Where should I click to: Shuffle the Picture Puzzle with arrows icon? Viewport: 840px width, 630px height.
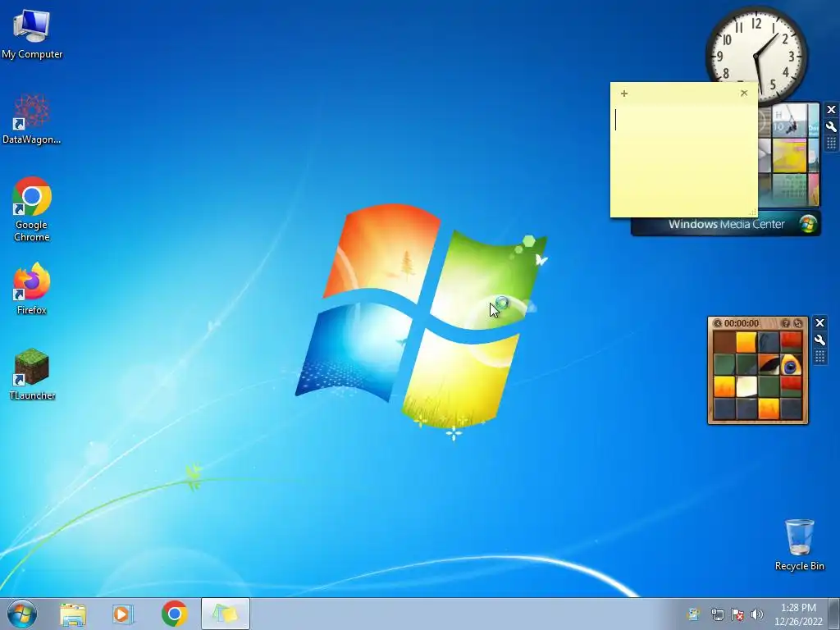(797, 323)
